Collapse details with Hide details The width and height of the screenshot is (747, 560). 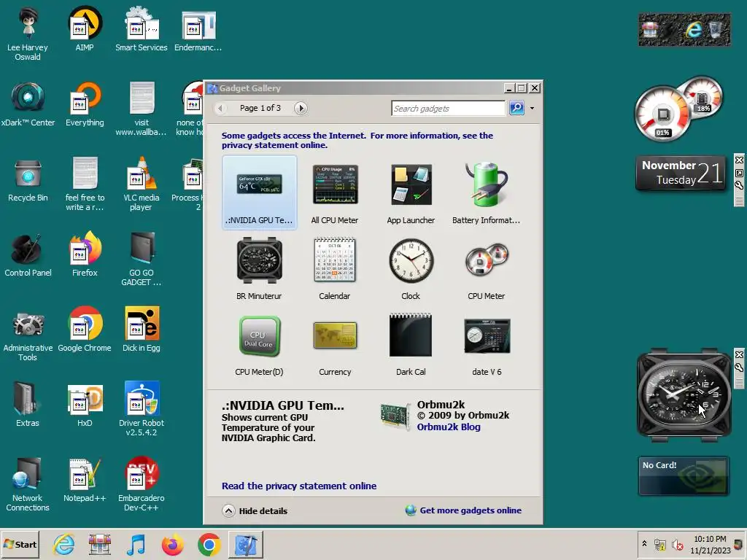coord(255,511)
